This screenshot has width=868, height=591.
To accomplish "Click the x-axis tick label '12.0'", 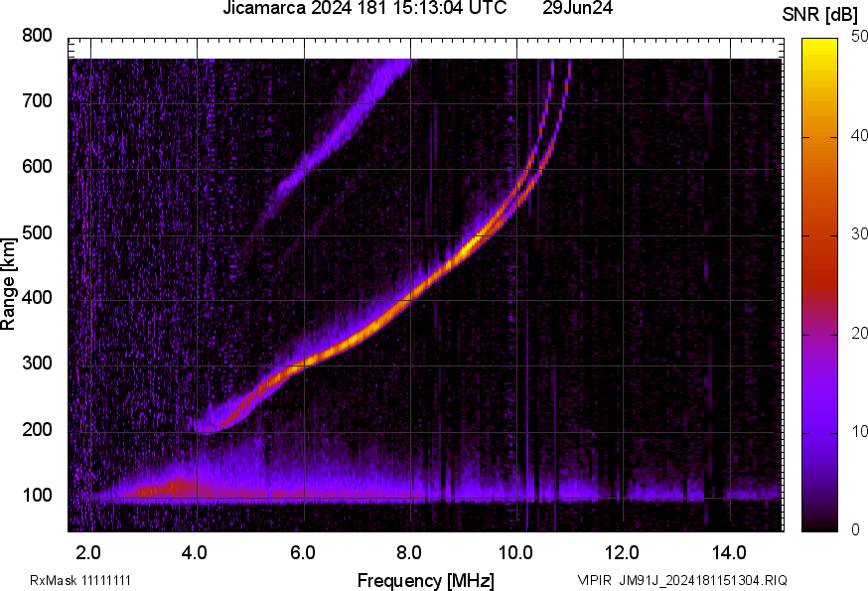I will coord(622,553).
